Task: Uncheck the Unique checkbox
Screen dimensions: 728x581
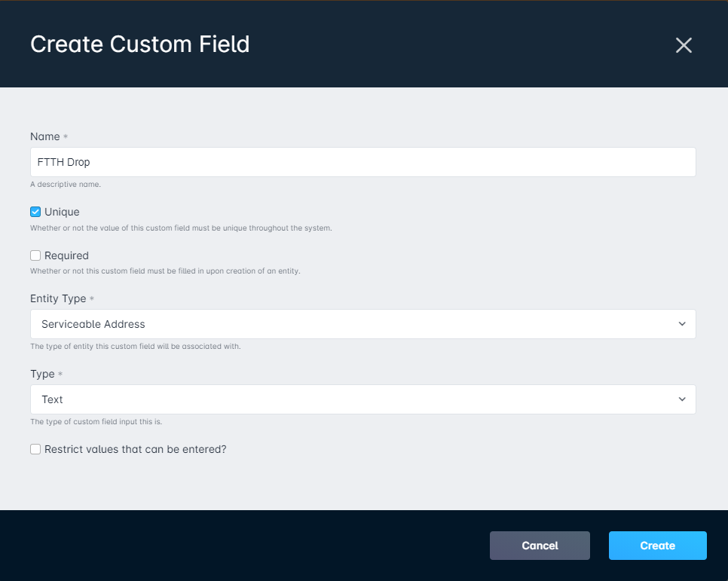Action: pos(35,212)
